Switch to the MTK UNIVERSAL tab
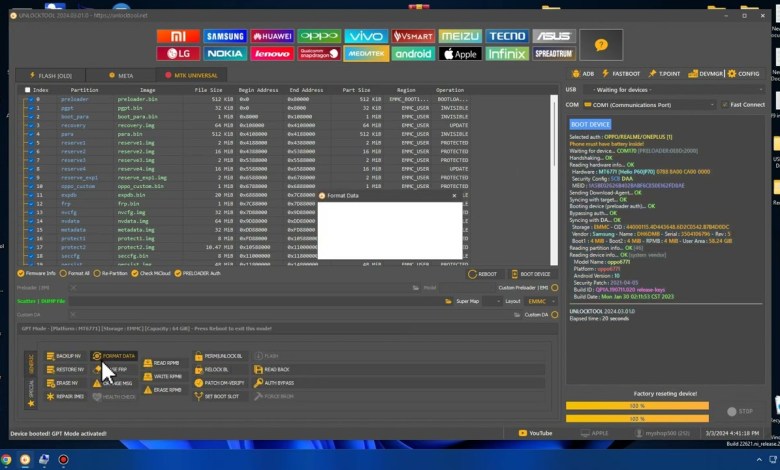The width and height of the screenshot is (780, 470). [x=192, y=76]
